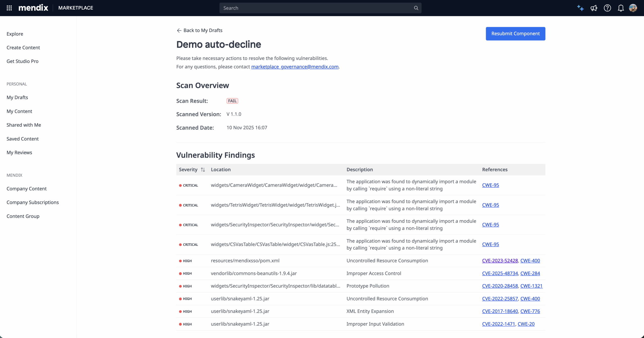Open the Help question mark icon
This screenshot has height=338, width=644.
(x=607, y=8)
